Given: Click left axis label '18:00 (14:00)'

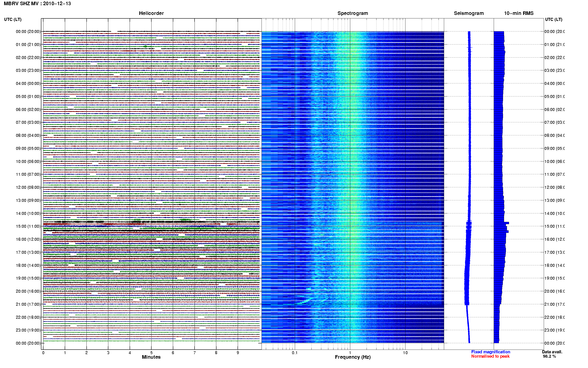Looking at the screenshot, I should 28,265.
